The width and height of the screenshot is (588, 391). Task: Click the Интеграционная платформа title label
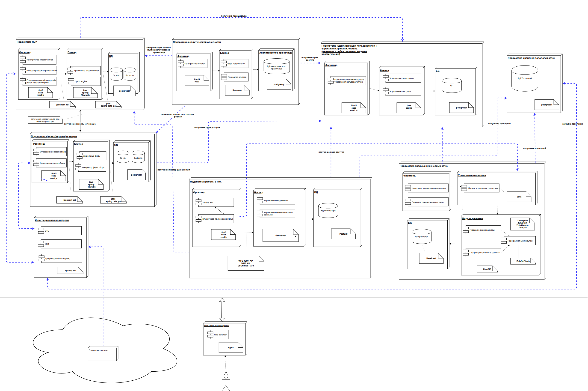[x=52, y=221]
